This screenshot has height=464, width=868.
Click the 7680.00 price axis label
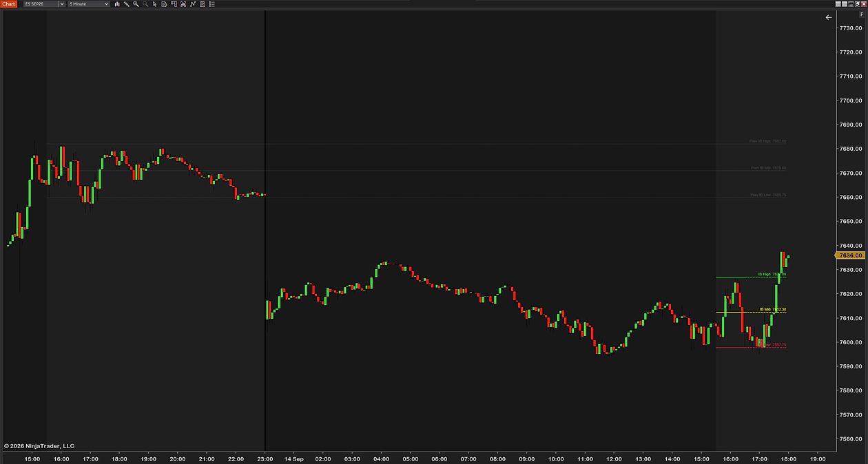tap(851, 149)
